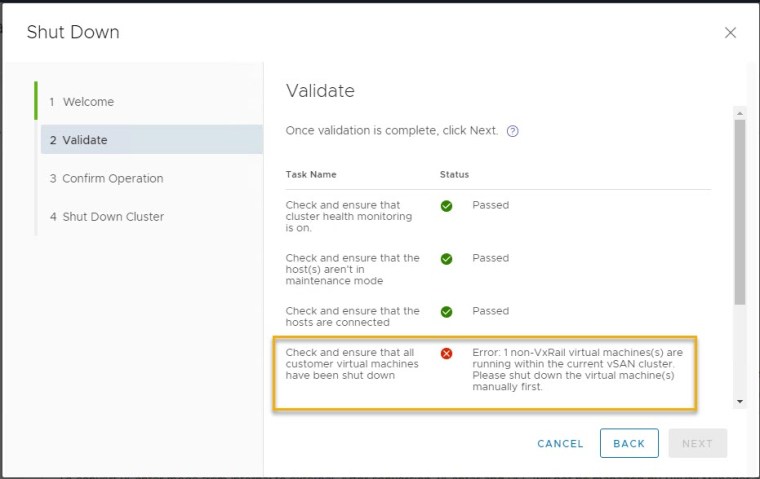The width and height of the screenshot is (760, 479).
Task: Select the Validate wizard step
Action: (x=85, y=140)
